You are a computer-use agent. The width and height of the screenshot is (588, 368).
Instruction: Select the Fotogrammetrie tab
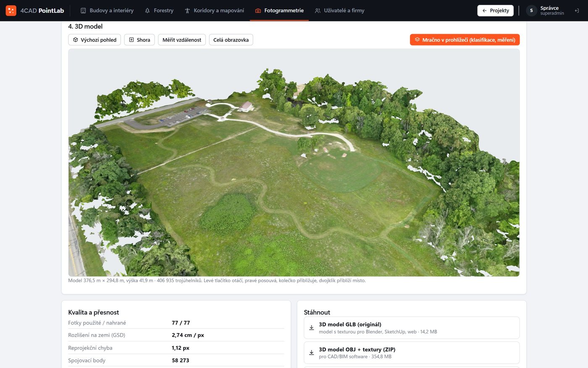279,11
